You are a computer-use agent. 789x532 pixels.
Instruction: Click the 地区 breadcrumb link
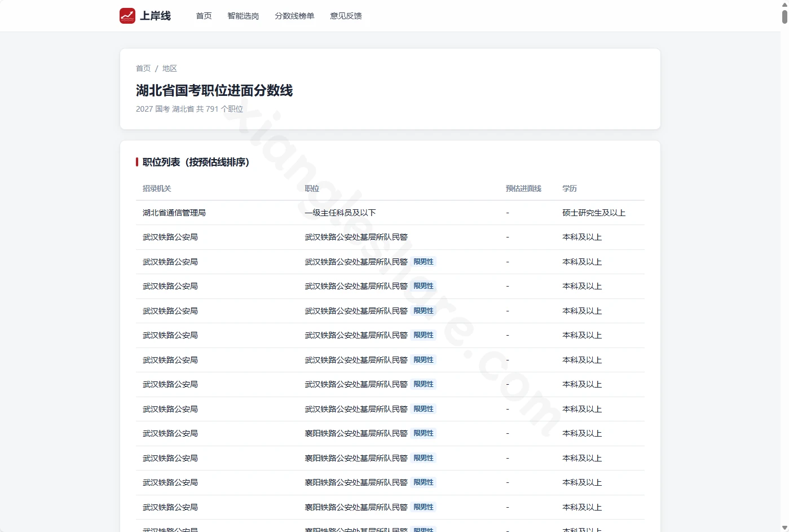click(170, 68)
